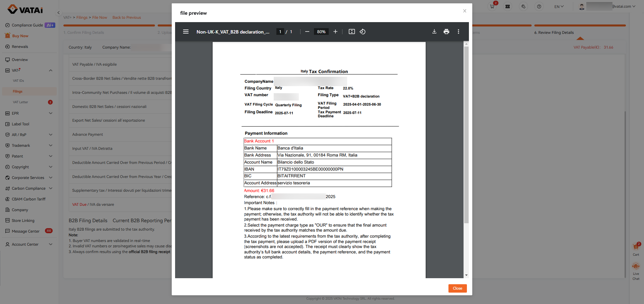644x304 pixels.
Task: Expand the EPR sidebar section
Action: 51,113
